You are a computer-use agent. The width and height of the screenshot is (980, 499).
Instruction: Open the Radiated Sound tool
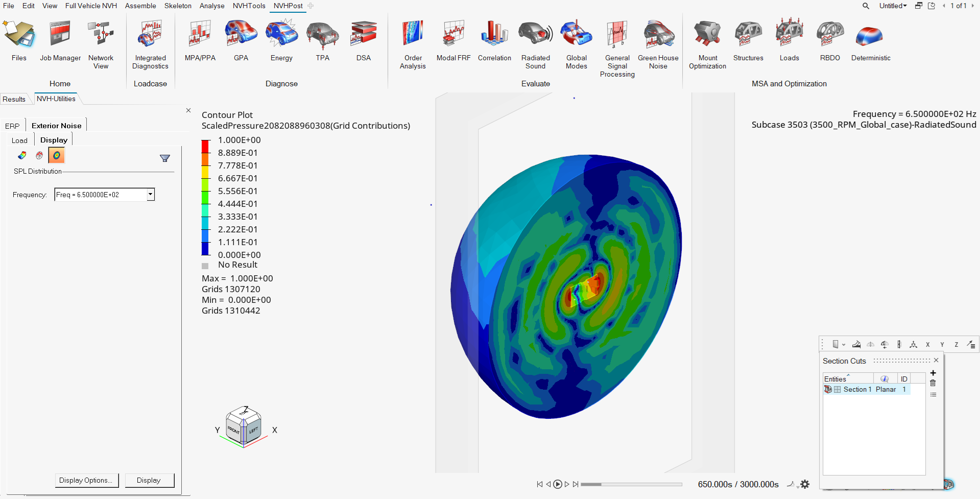tap(535, 45)
